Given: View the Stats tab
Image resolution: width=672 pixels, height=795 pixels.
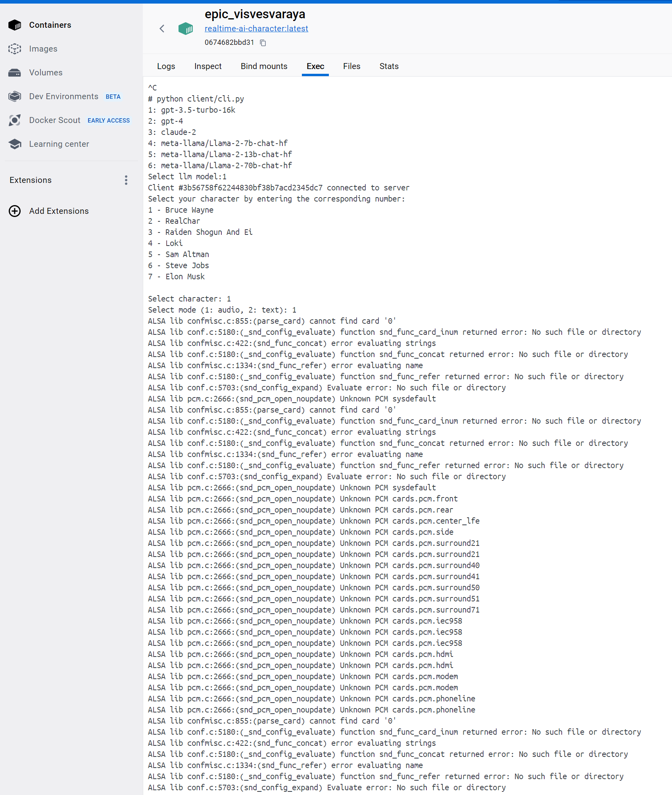Looking at the screenshot, I should (x=389, y=66).
